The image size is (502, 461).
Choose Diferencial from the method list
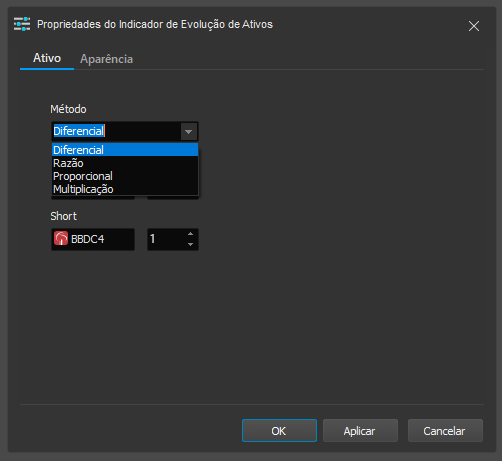(x=125, y=150)
